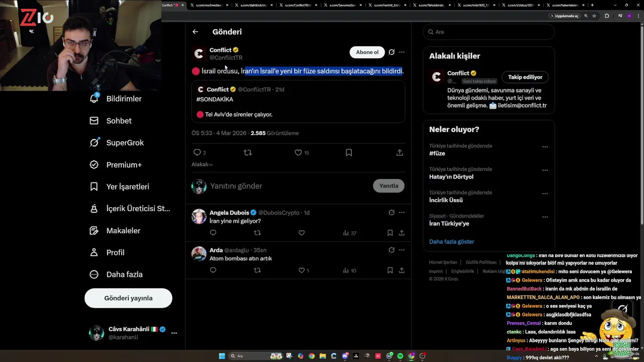Viewport: 644px width, 362px height.
Task: Open Premium+ in the sidebar
Action: pyautogui.click(x=115, y=165)
